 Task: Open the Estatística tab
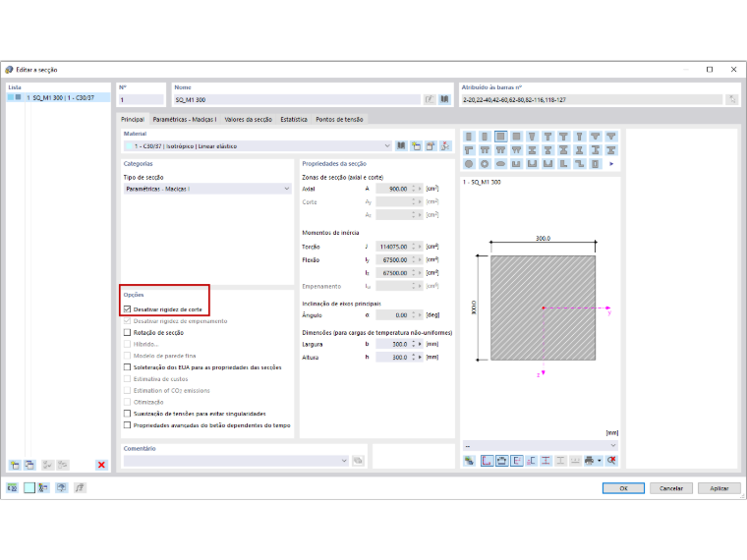click(294, 120)
